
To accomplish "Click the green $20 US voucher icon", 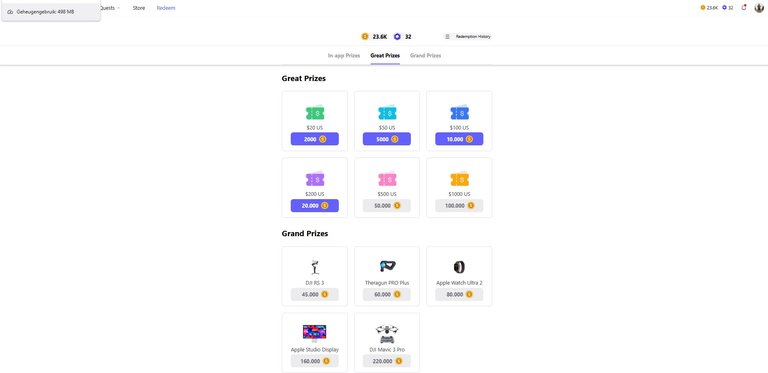I will click(315, 113).
